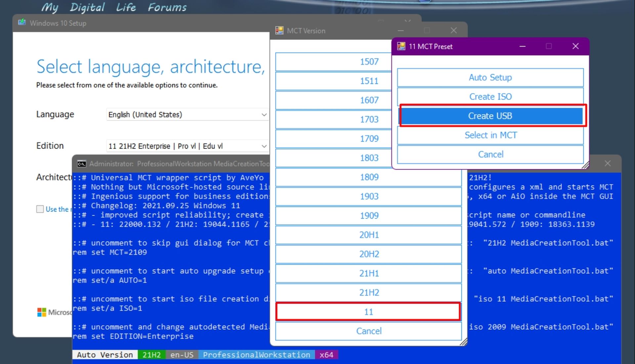The height and width of the screenshot is (364, 635).
Task: Click the Windows 10 Setup title-bar icon
Action: pyautogui.click(x=22, y=22)
